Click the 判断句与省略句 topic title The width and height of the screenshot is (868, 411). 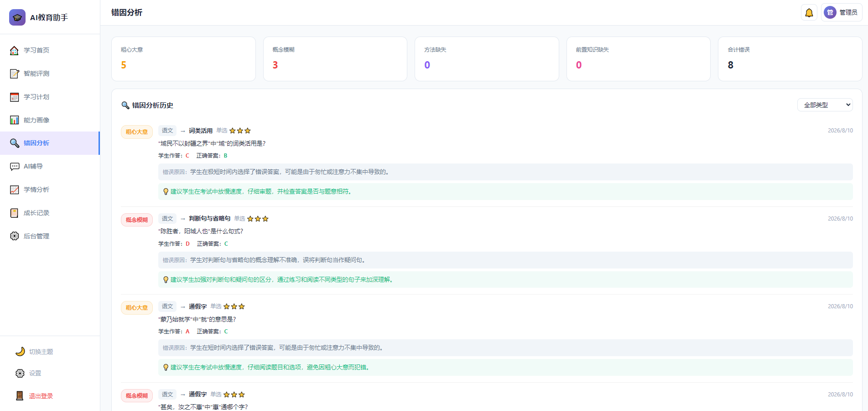210,219
